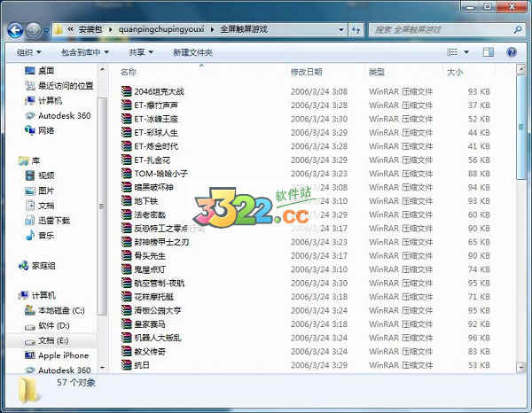Open the view options dropdown arrow
The height and width of the screenshot is (413, 532).
[x=466, y=52]
